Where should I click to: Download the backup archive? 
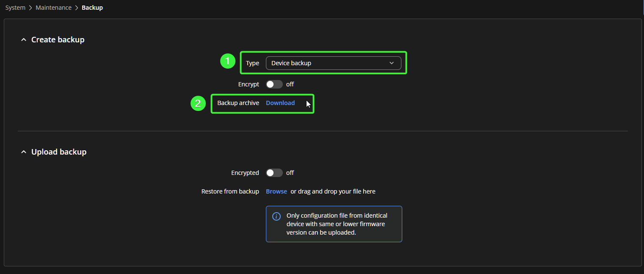click(x=280, y=103)
